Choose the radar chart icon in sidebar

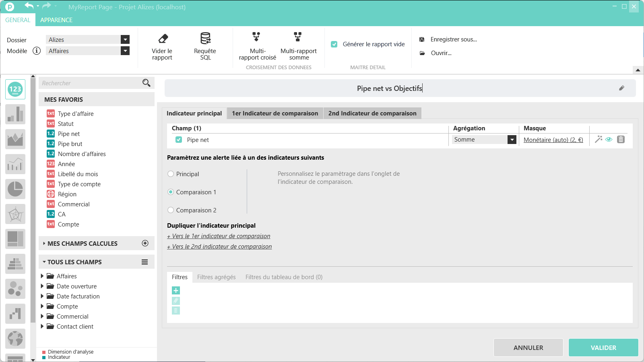click(15, 214)
